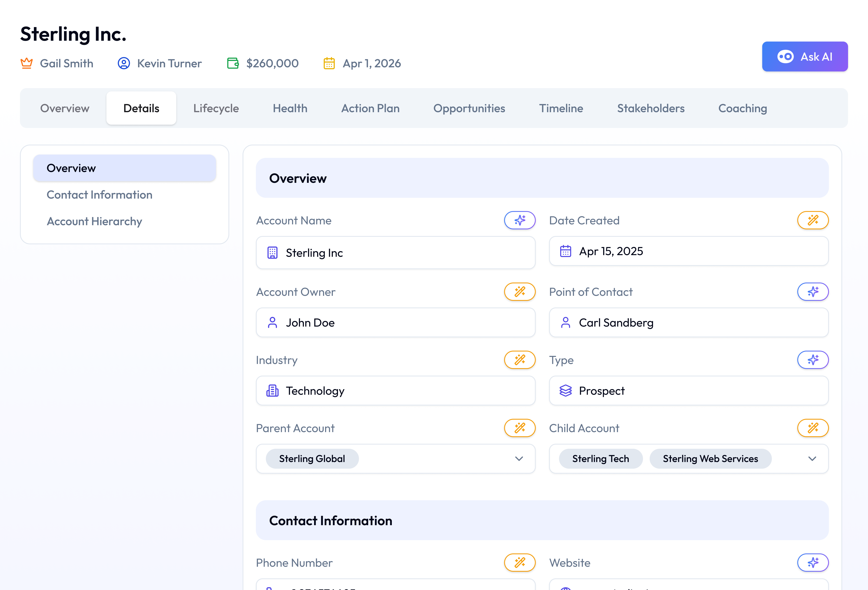Open the Stakeholders tab
This screenshot has height=590, width=868.
[650, 108]
